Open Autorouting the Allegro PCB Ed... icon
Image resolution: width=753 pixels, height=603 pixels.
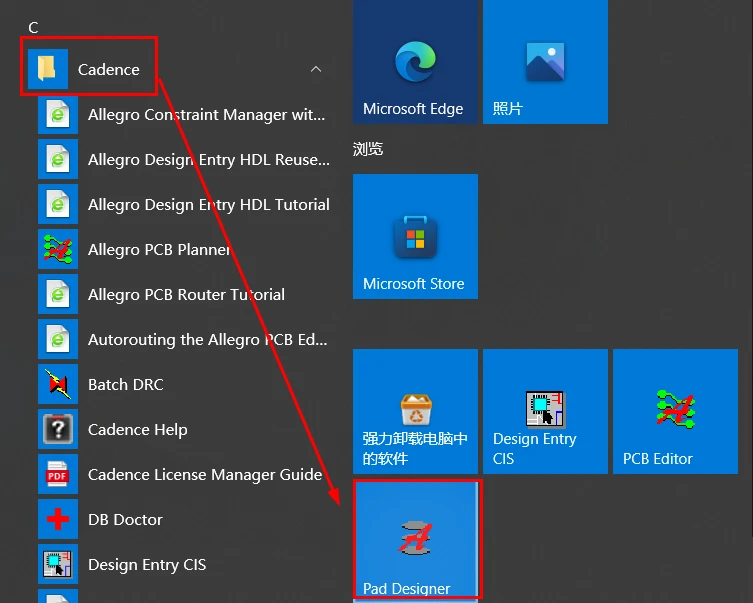click(x=58, y=339)
